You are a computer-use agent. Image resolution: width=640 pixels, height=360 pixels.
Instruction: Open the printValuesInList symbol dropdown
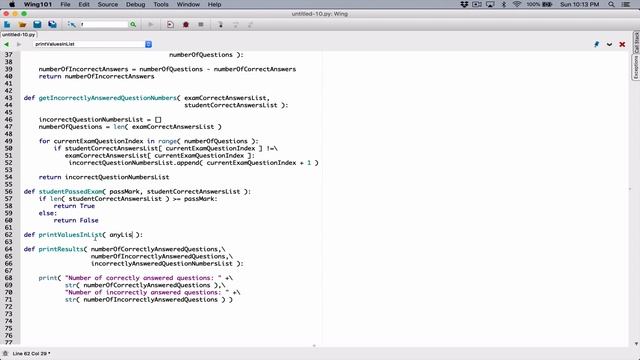point(93,44)
